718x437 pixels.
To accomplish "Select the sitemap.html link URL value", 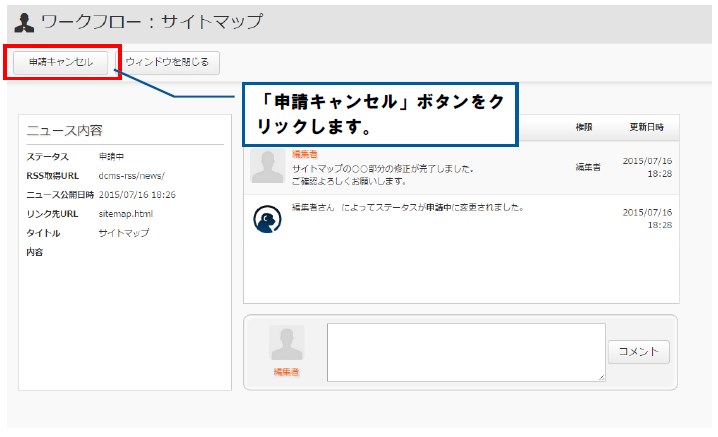I will [125, 214].
